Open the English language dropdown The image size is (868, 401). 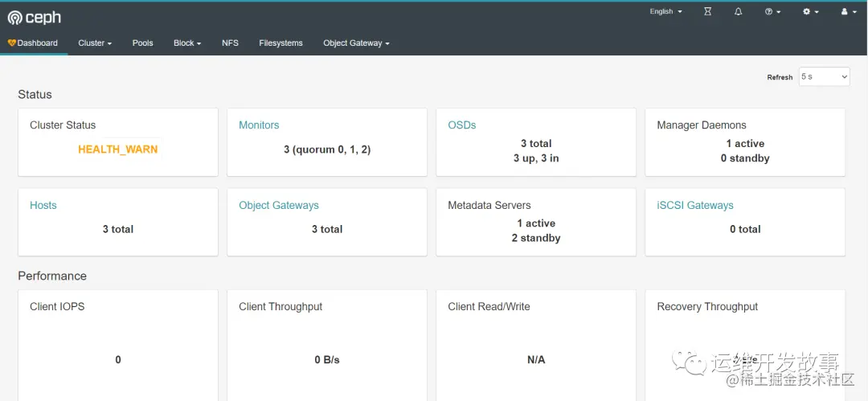click(x=666, y=11)
